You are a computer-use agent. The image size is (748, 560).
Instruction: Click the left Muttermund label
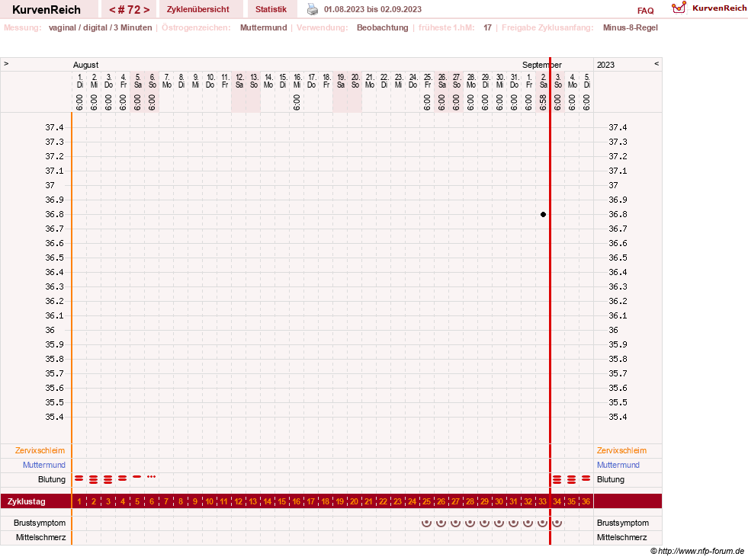coord(44,465)
